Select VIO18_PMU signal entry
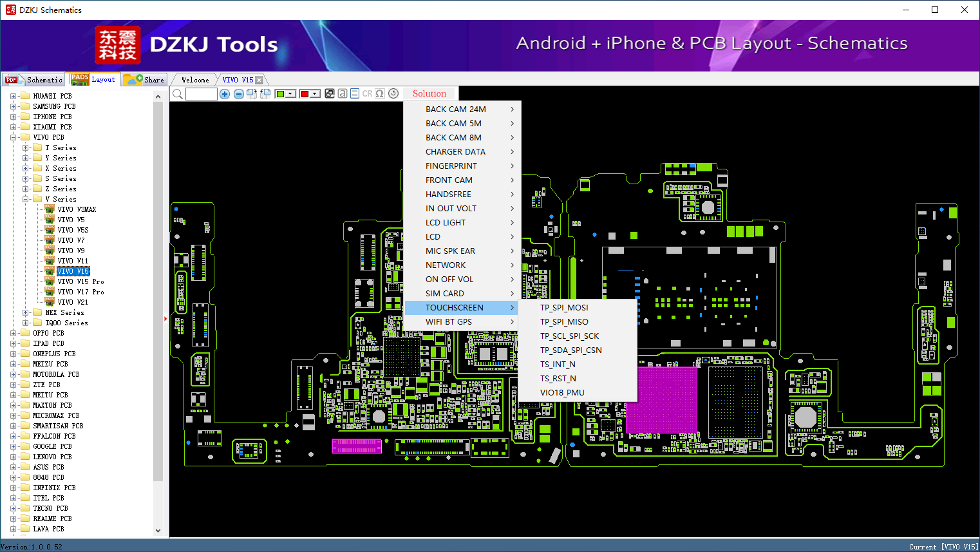 click(x=578, y=393)
